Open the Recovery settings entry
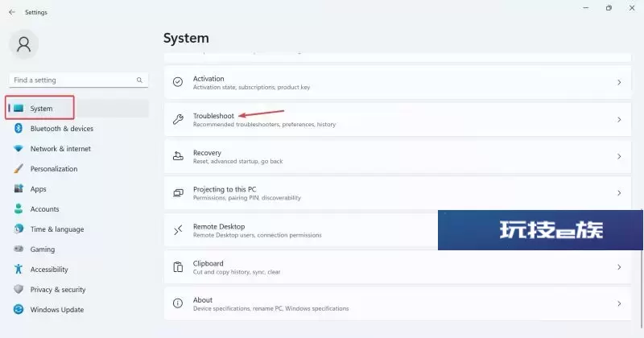This screenshot has width=644, height=338. pos(398,156)
